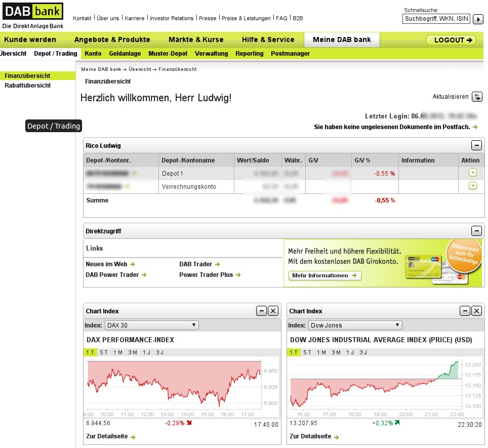Select 3M range on DAX chart
488x448 pixels.
tap(133, 352)
